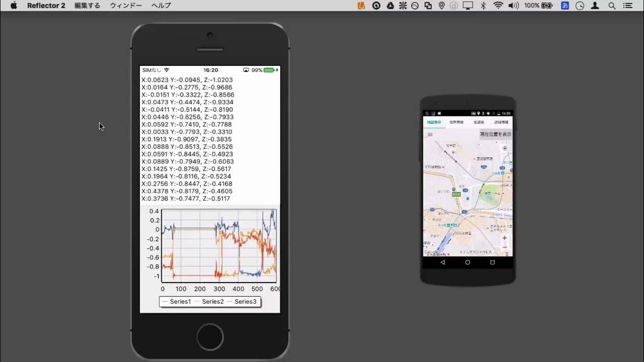Open the Bluetooth menu bar icon
Screen dimensions: 644x362
[484, 6]
